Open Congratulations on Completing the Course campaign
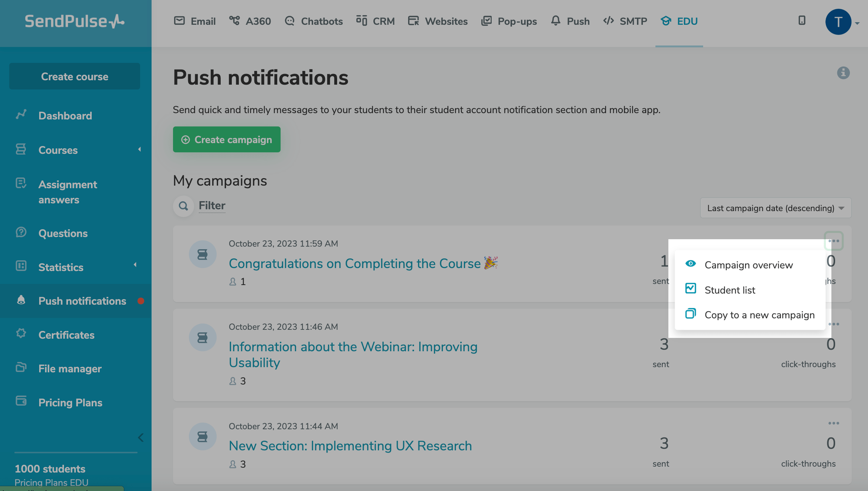 click(x=354, y=264)
